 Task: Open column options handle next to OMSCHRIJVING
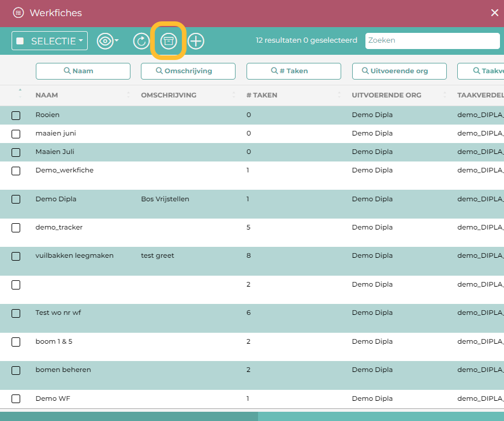[x=234, y=95]
